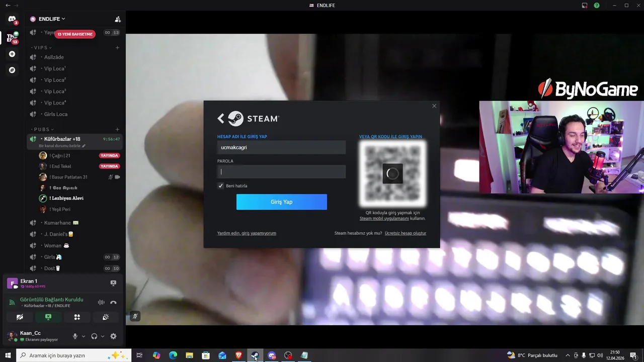
Task: Click the 13 YENİ BAHSETME mentions pill
Action: point(75,34)
